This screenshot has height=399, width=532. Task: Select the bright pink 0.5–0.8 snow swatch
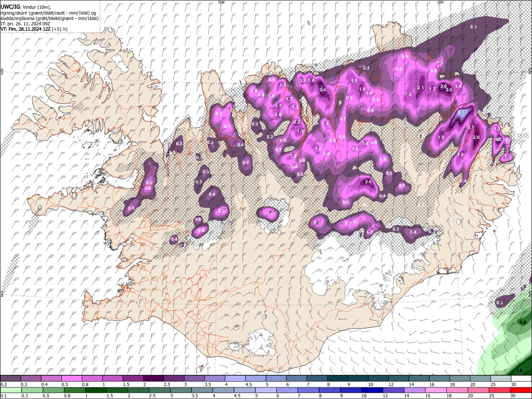(x=71, y=378)
